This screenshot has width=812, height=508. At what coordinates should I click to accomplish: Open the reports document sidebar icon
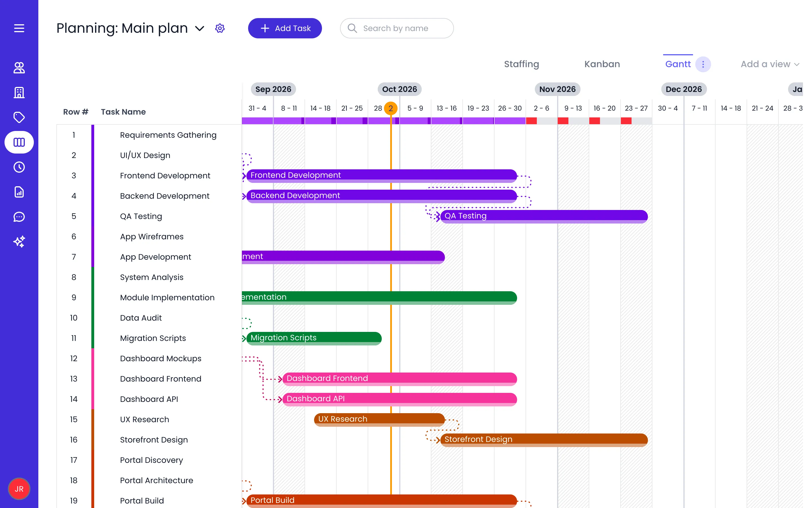19,192
